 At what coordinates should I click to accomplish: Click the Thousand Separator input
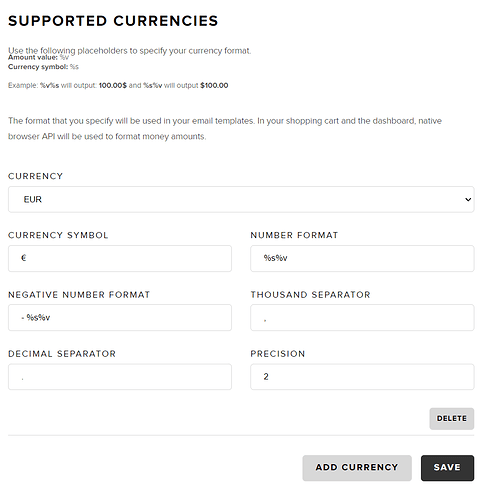(362, 317)
